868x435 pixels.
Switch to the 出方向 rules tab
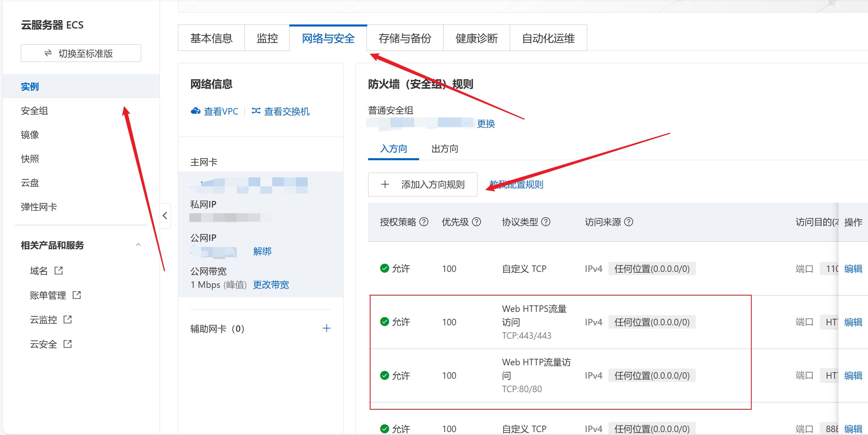pyautogui.click(x=445, y=149)
